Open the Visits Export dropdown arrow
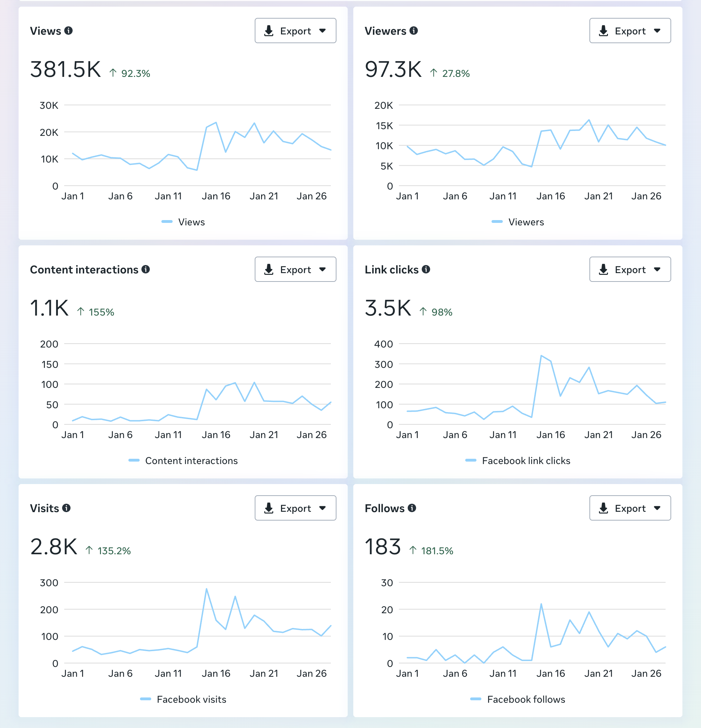 [x=322, y=508]
